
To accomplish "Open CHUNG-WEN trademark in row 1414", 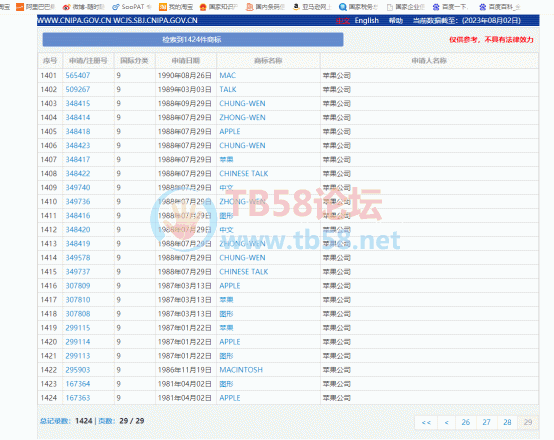I will point(242,258).
